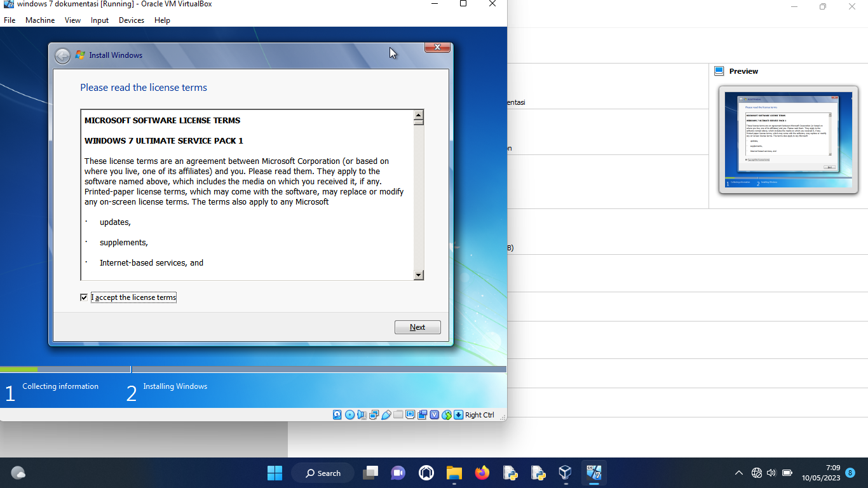This screenshot has width=868, height=488.
Task: Click the 'Internet-based services, and' line
Action: [151, 262]
